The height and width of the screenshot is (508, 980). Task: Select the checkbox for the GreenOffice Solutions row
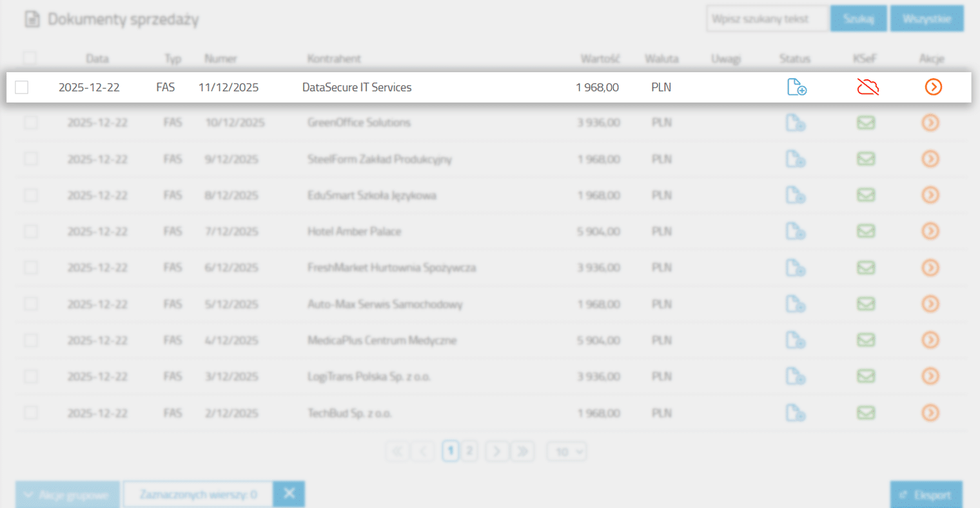click(31, 122)
